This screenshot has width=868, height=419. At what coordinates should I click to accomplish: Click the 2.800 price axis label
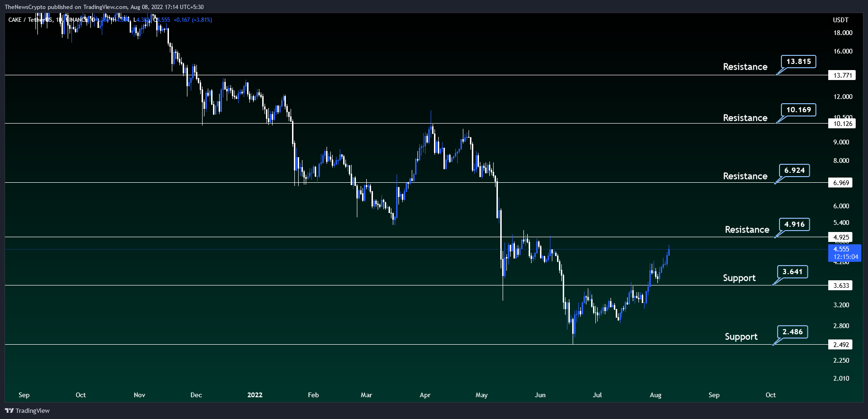(841, 326)
